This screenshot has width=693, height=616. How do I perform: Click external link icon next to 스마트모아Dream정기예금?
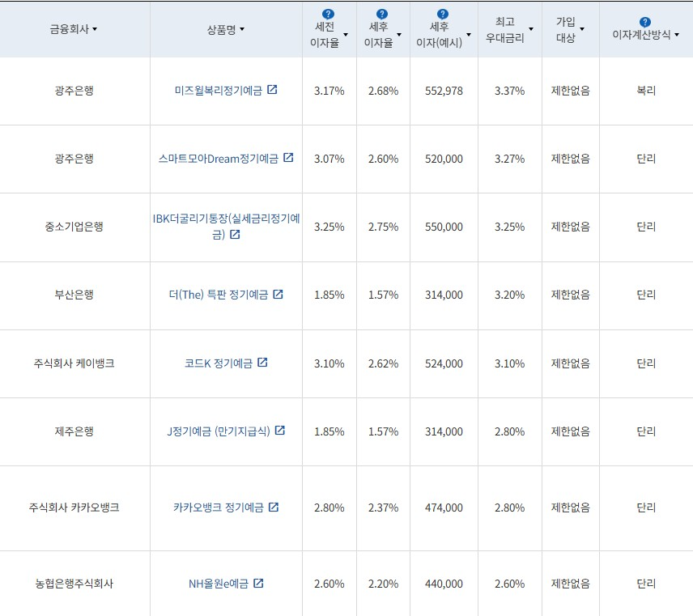click(x=288, y=157)
